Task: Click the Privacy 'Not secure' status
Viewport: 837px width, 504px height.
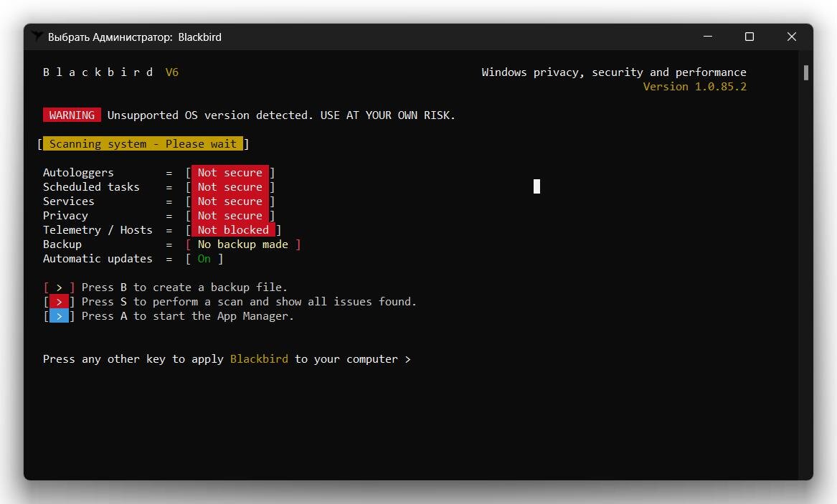Action: click(x=230, y=216)
